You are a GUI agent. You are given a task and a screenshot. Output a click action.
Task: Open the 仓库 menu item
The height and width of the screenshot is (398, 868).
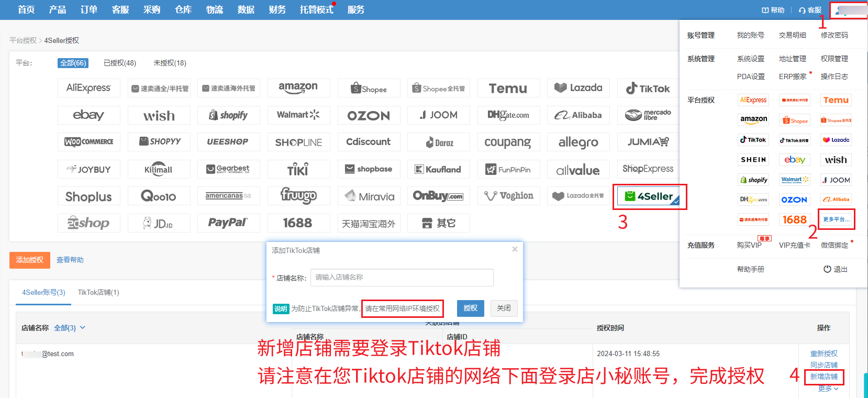(183, 9)
